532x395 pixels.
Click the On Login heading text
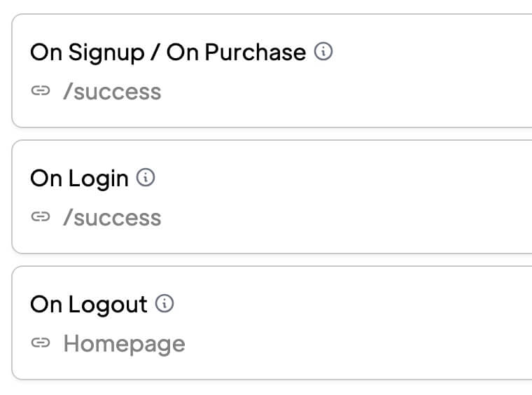79,179
